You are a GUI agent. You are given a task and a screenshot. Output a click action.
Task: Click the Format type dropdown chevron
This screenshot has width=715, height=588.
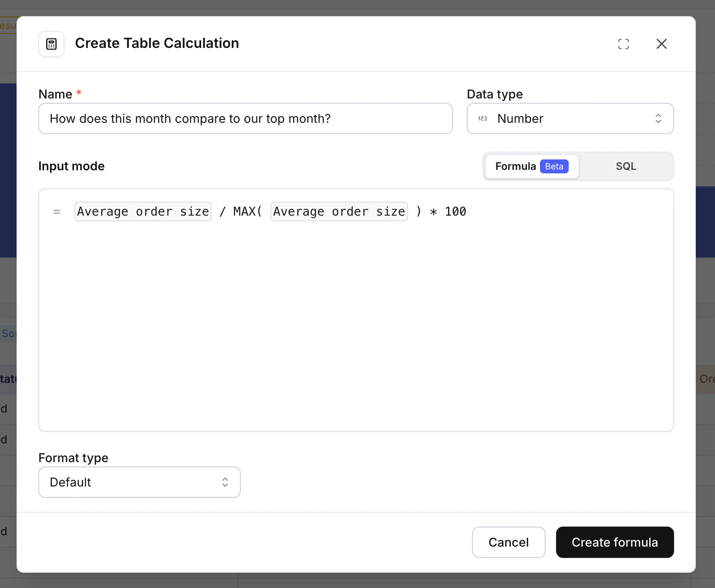(225, 482)
